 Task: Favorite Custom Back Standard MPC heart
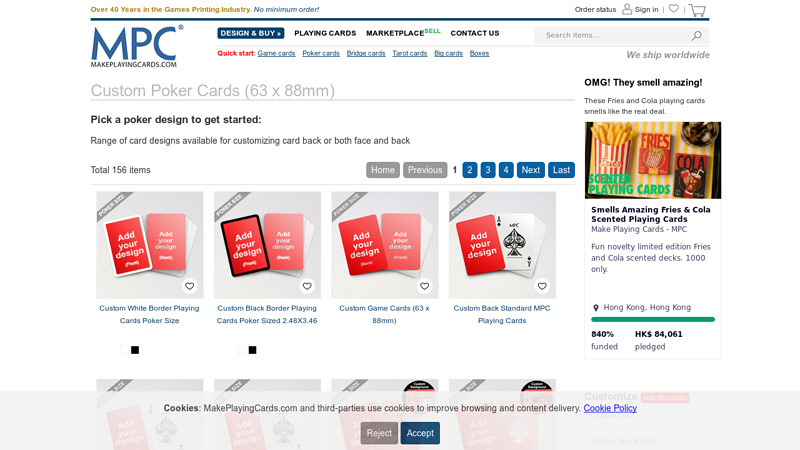(x=542, y=286)
